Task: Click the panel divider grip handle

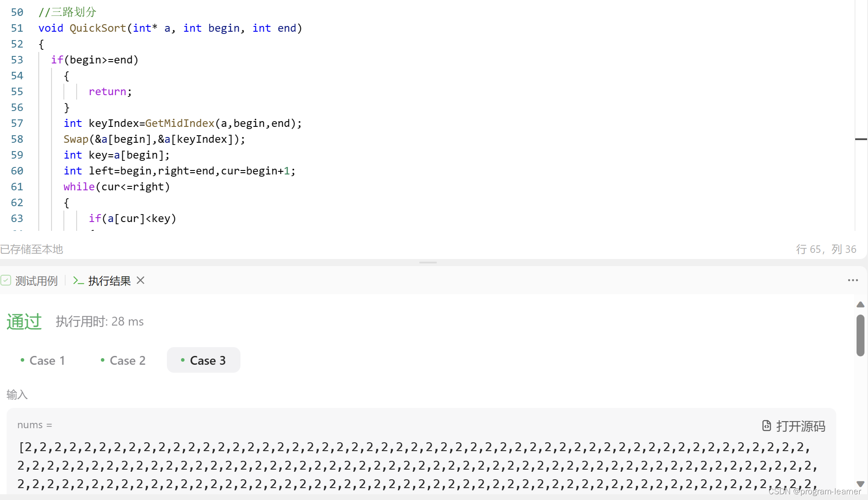Action: pyautogui.click(x=428, y=263)
